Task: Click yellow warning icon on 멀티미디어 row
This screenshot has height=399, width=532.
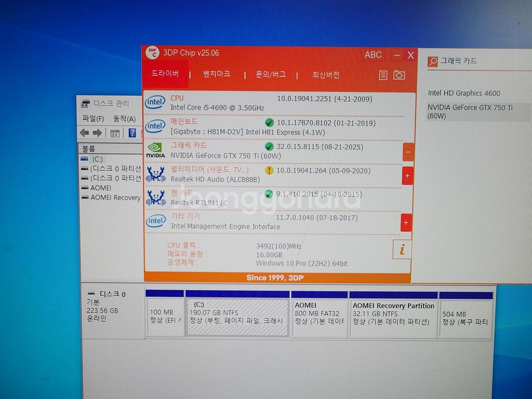Action: click(x=269, y=170)
